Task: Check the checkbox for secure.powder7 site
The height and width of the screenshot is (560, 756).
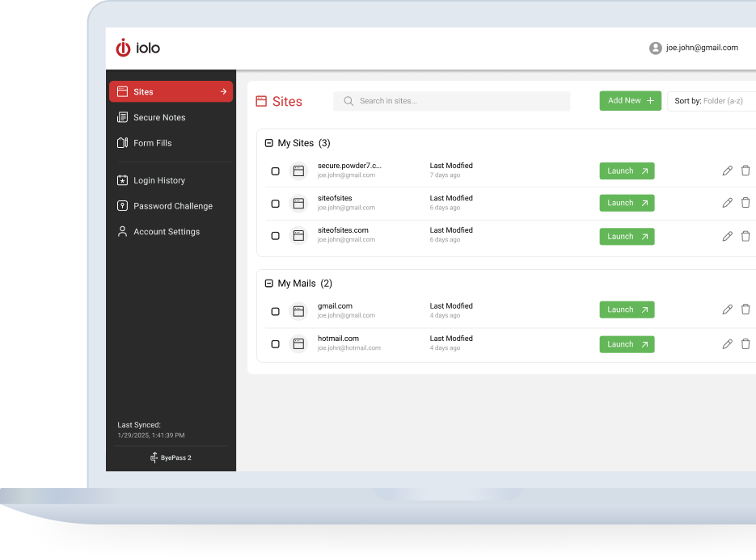Action: (275, 171)
